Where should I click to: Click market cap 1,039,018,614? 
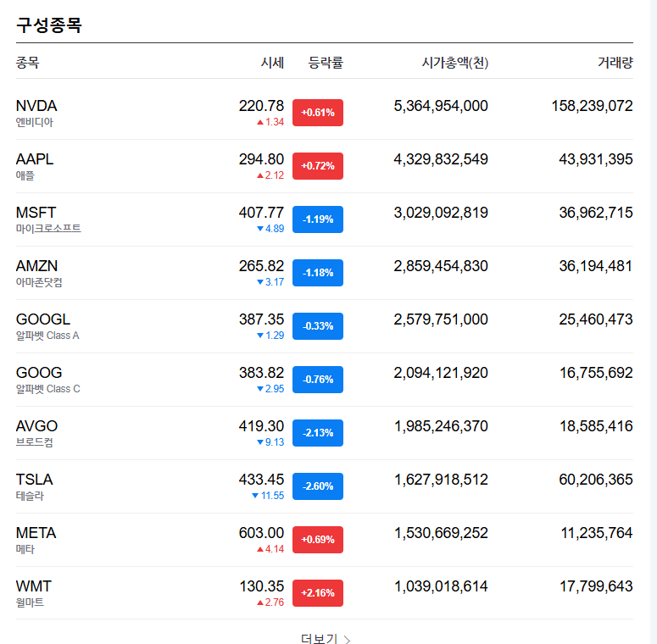point(441,586)
